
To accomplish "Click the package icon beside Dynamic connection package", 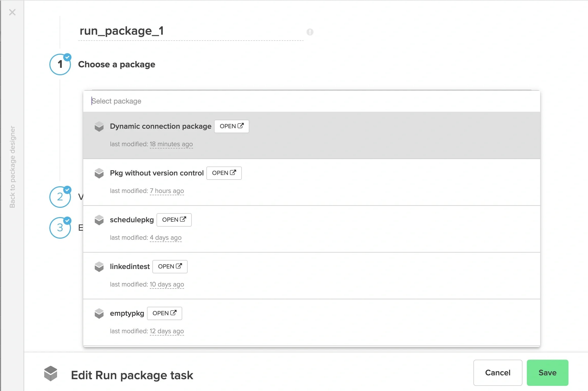I will click(99, 126).
